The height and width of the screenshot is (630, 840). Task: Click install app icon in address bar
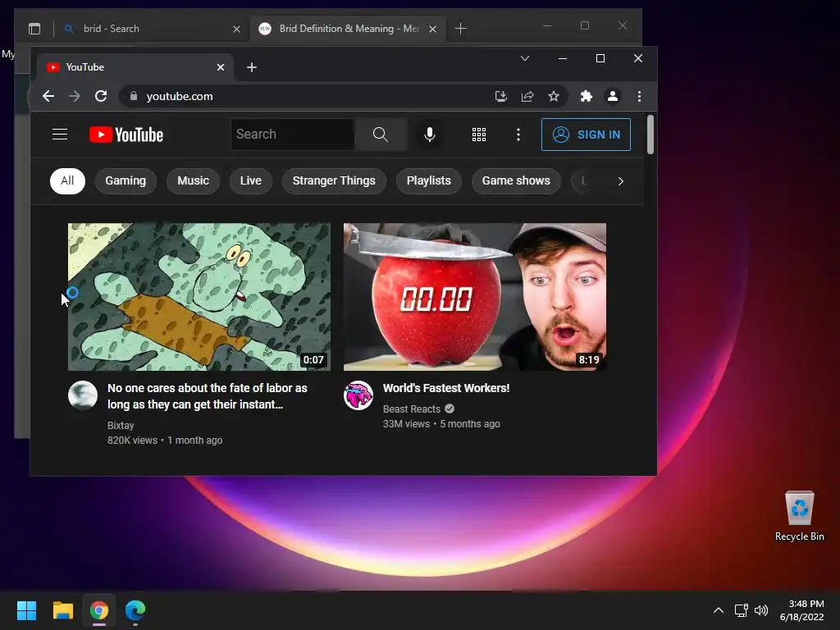[x=501, y=97]
